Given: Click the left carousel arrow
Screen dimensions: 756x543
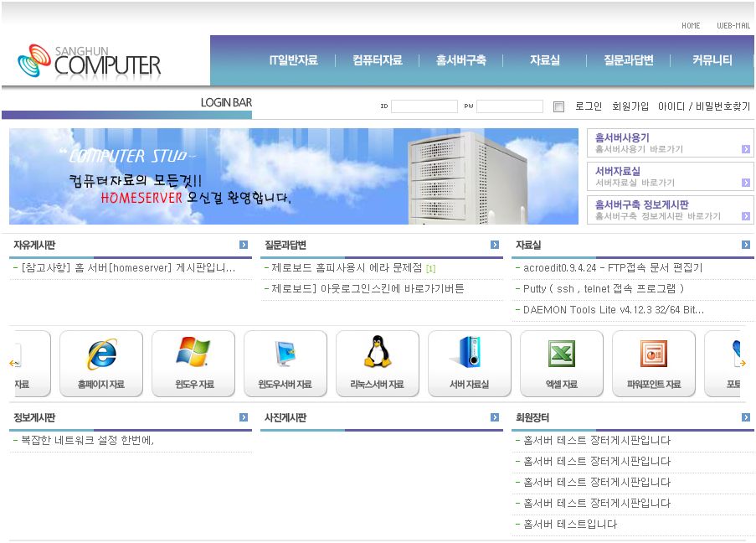Looking at the screenshot, I should (12, 363).
